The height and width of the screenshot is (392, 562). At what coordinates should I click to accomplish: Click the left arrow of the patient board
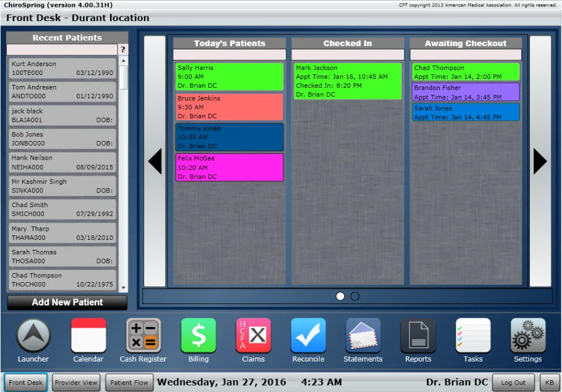[x=155, y=161]
